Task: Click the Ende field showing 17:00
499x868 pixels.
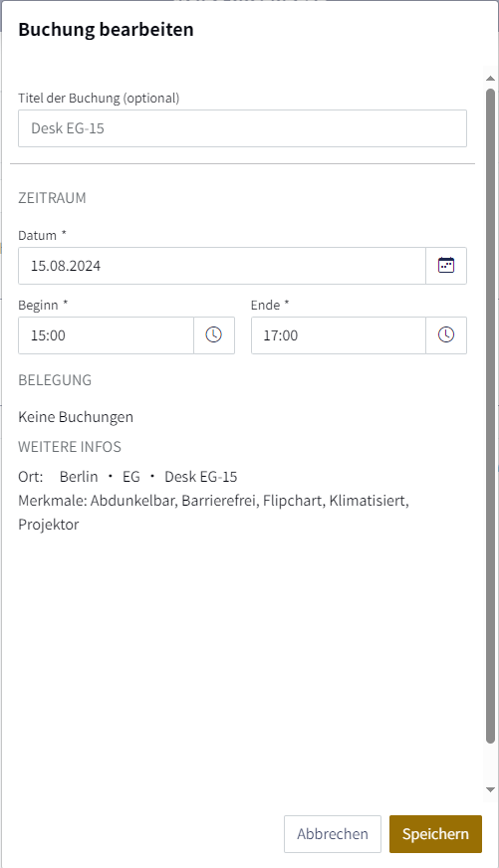Action: (339, 335)
